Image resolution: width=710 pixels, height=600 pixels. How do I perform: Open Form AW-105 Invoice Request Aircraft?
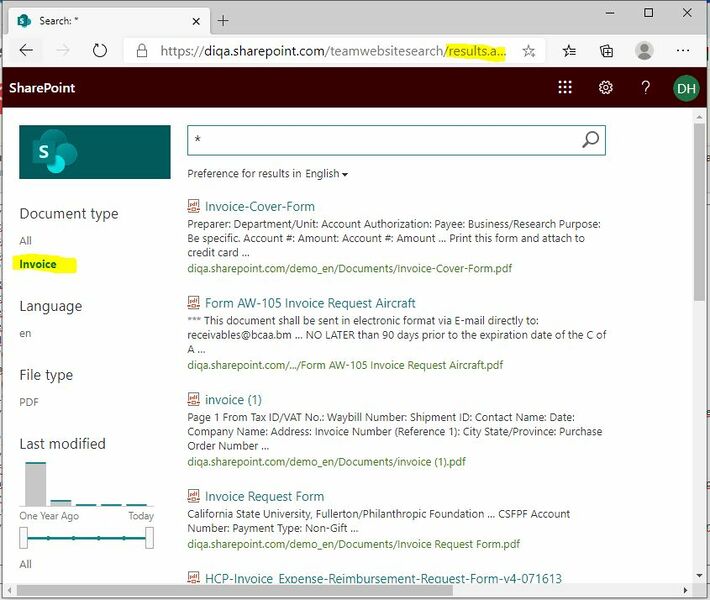coord(309,303)
